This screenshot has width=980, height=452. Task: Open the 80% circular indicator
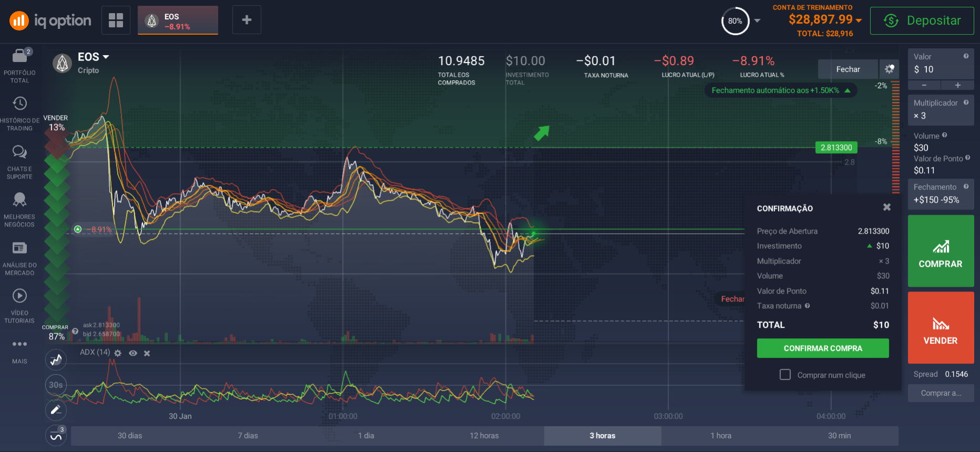pyautogui.click(x=735, y=21)
